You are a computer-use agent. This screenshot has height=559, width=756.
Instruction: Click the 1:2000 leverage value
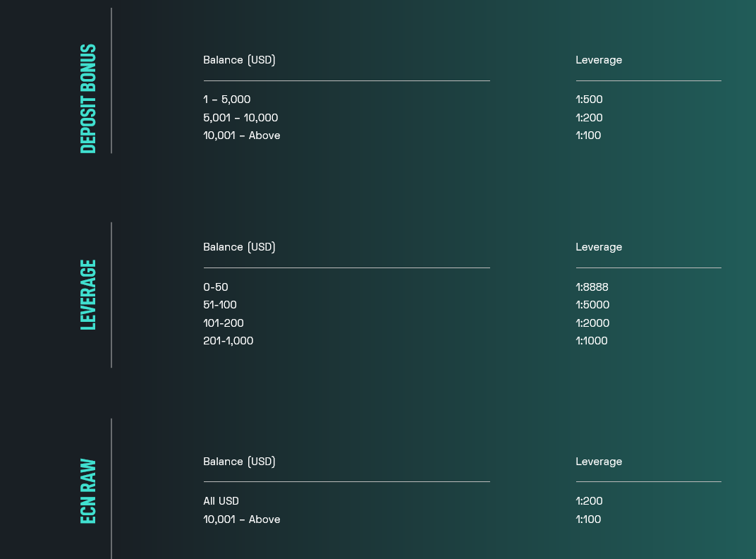click(592, 323)
